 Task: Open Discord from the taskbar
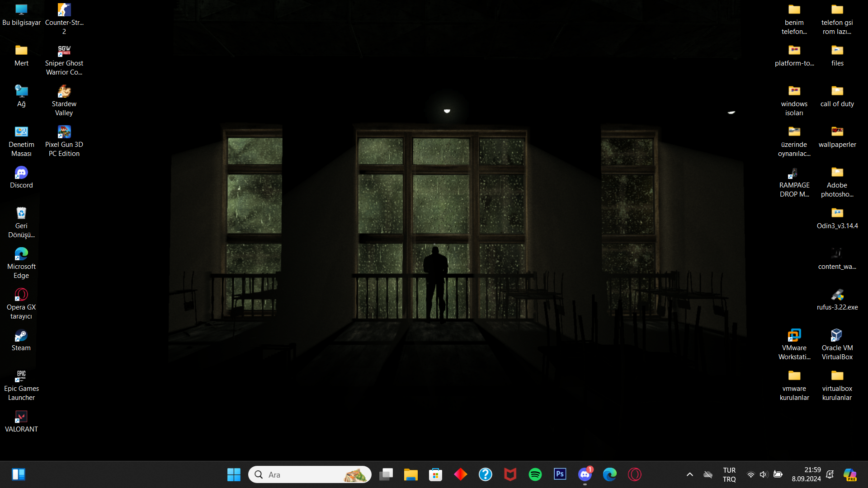tap(585, 474)
